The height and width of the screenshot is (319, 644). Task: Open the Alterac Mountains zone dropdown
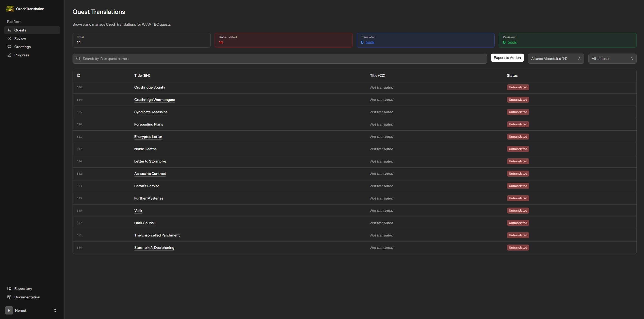coord(556,59)
